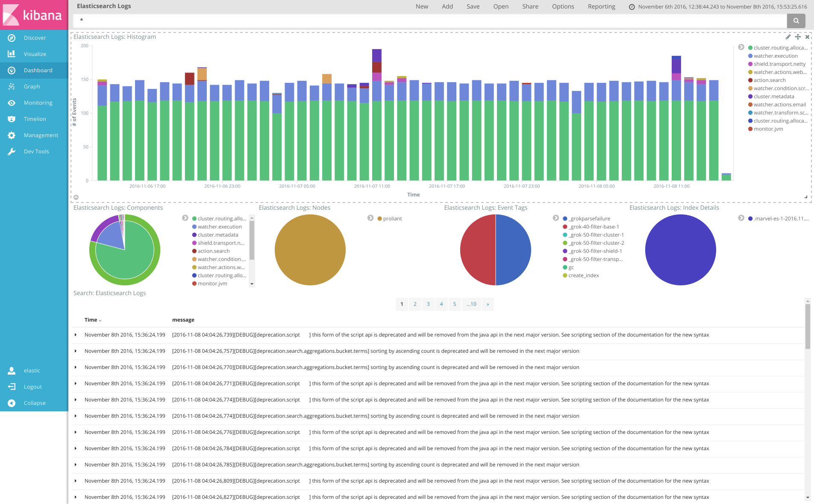Click Save in top menu
The width and height of the screenshot is (814, 504).
click(473, 6)
